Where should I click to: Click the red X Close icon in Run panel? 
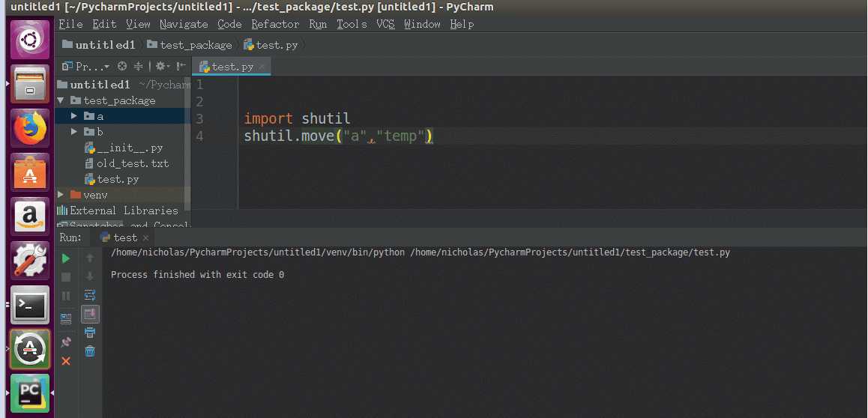point(66,361)
